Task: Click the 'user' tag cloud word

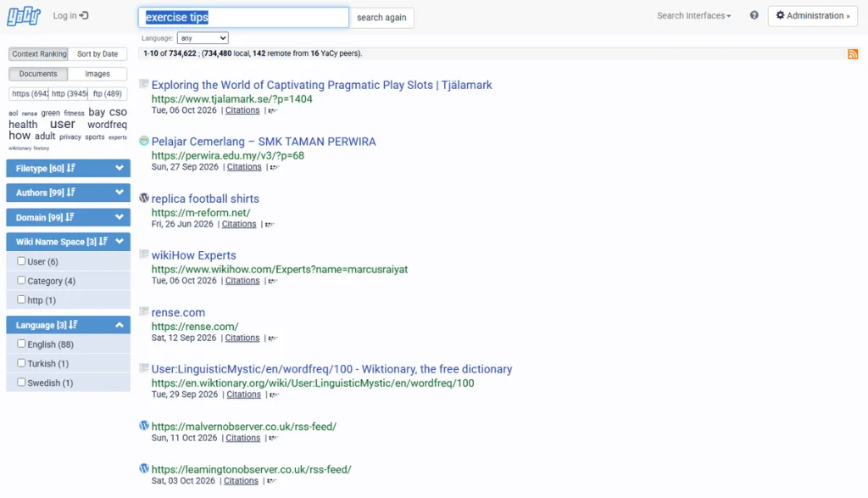Action: pos(63,124)
